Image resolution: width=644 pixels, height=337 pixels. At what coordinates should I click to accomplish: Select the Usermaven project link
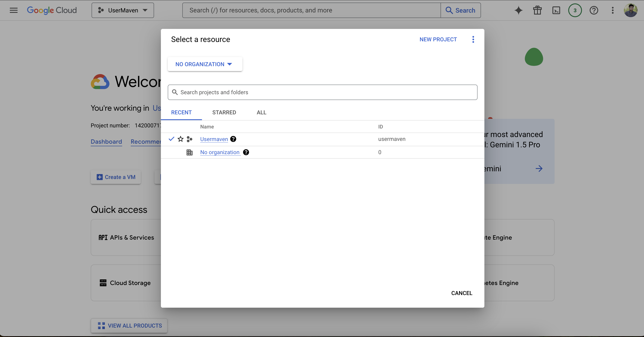tap(214, 139)
